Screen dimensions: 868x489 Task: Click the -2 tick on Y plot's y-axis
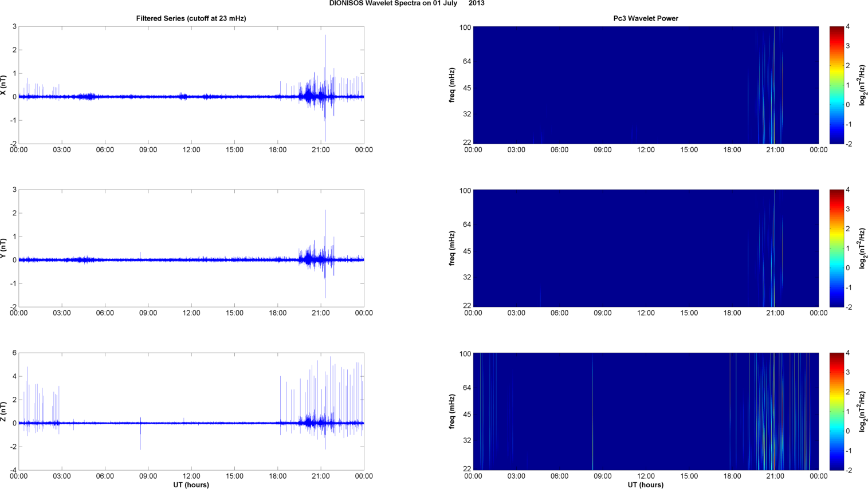13,307
